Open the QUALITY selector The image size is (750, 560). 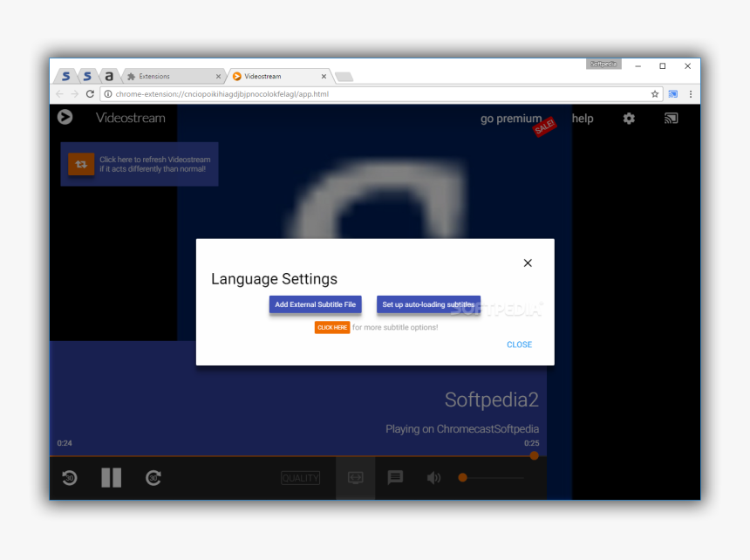click(x=300, y=478)
